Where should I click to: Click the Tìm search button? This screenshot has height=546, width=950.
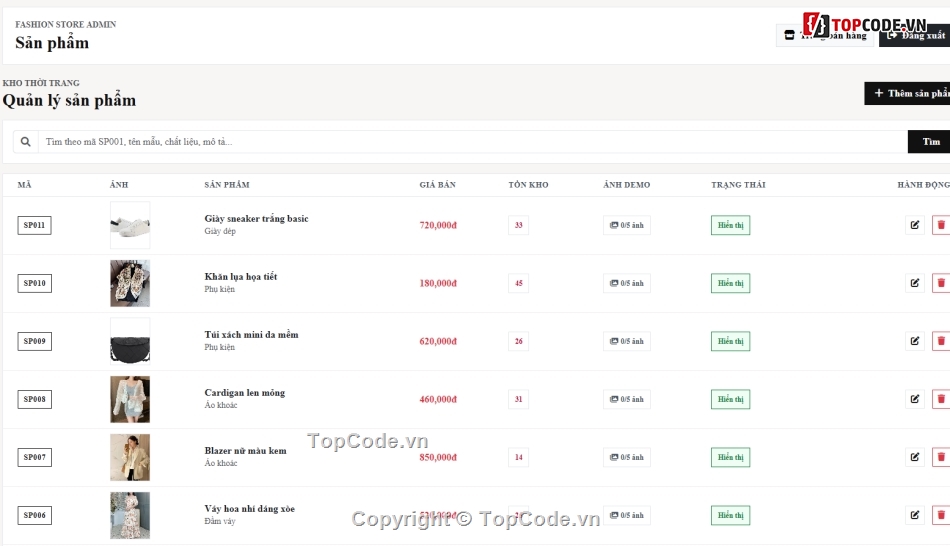[x=929, y=142]
